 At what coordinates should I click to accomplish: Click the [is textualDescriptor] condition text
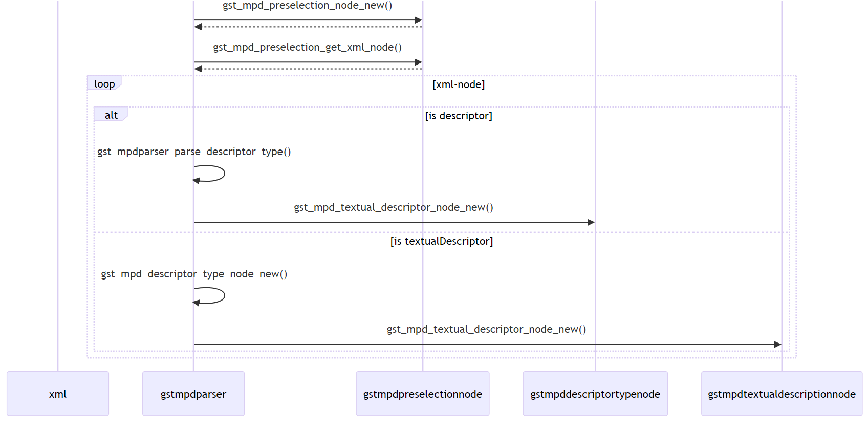click(442, 241)
